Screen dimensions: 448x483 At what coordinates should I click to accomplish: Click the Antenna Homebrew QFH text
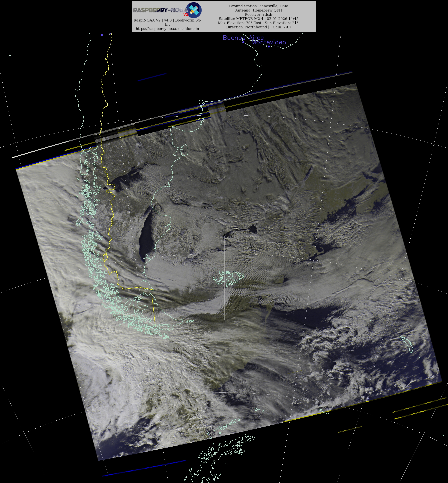click(x=258, y=10)
